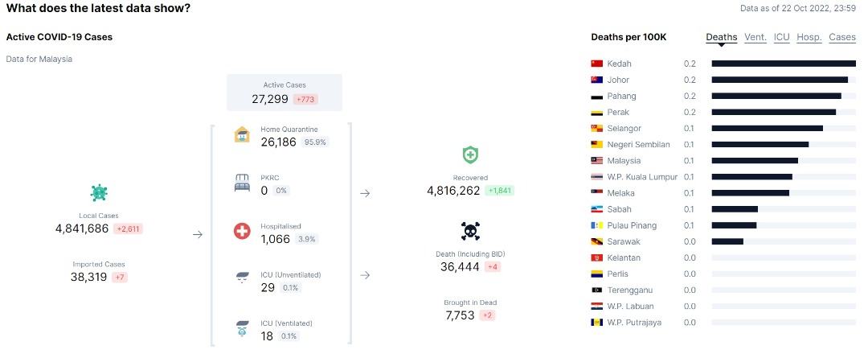
Task: Click the Sarawak flag icon
Action: pyautogui.click(x=596, y=241)
